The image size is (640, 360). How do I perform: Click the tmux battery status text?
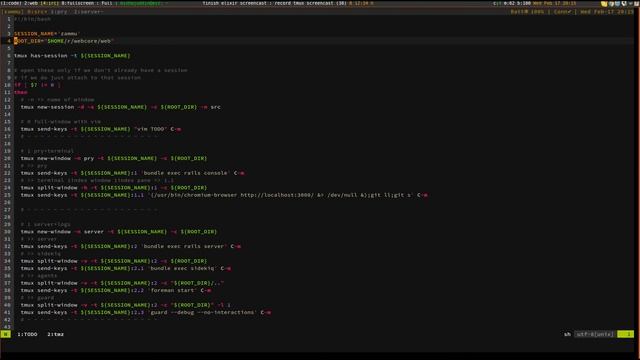(527, 12)
